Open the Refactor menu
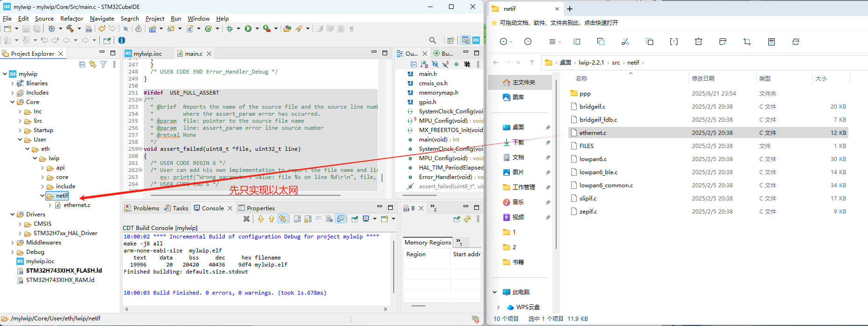 tap(72, 19)
